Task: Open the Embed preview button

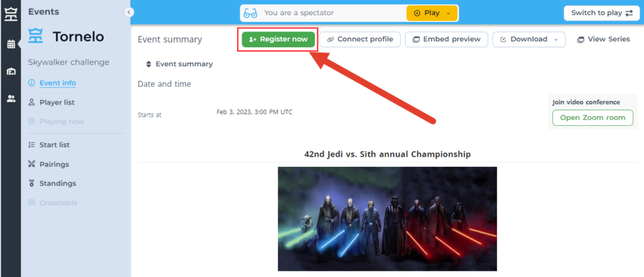Action: click(x=447, y=40)
